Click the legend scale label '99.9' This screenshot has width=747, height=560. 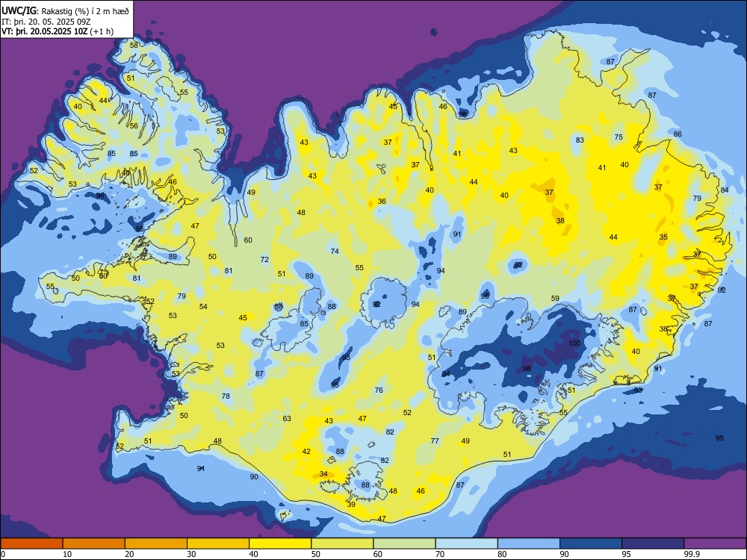(692, 554)
